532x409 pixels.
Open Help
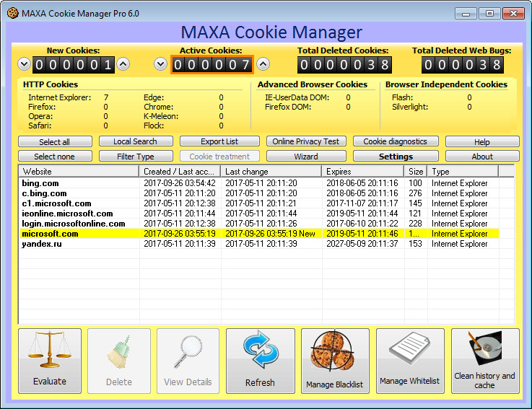[x=482, y=141]
